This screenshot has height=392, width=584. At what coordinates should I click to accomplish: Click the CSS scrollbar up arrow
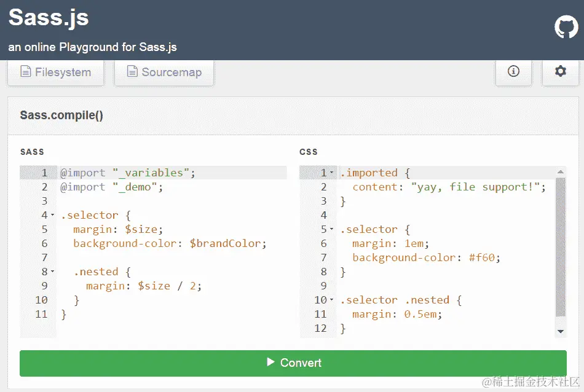(x=561, y=171)
